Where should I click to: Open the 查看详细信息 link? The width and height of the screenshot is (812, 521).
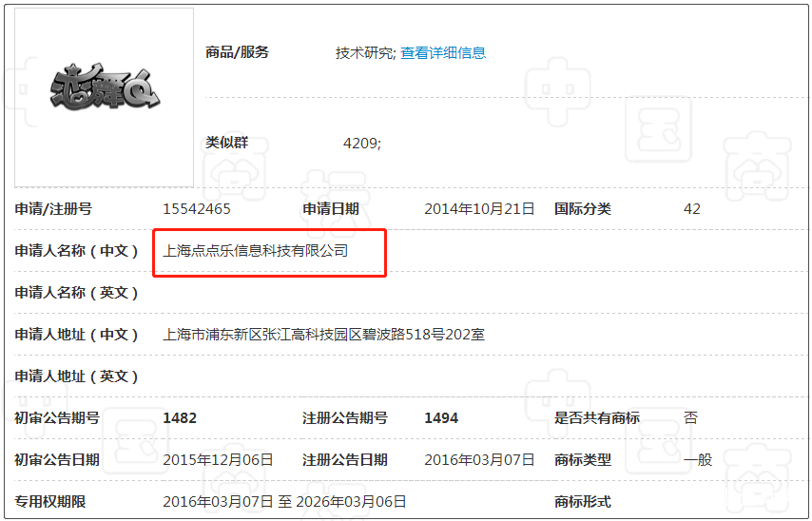point(443,53)
